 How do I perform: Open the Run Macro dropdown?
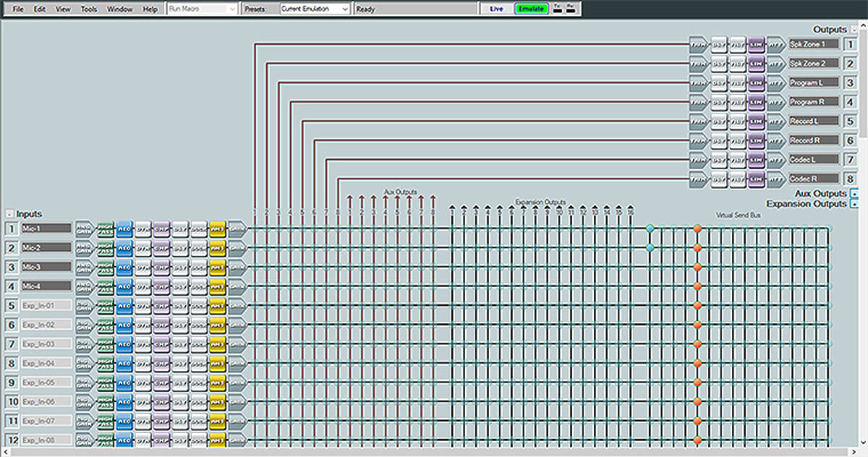[202, 9]
